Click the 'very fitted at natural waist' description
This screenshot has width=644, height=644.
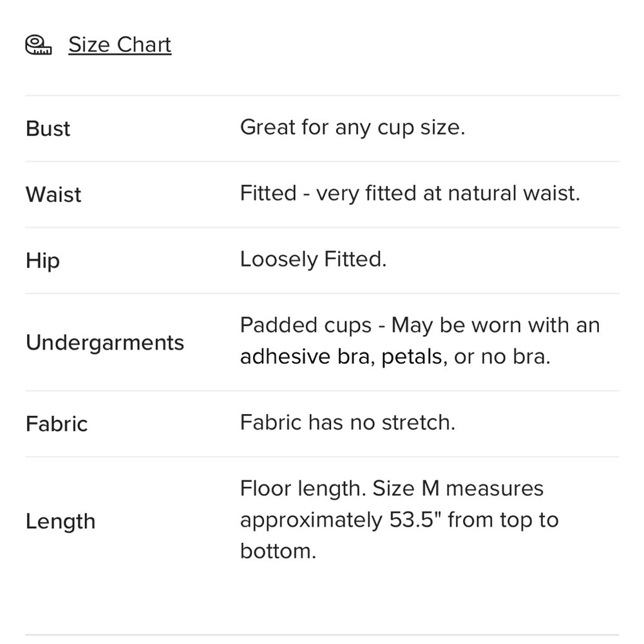448,193
